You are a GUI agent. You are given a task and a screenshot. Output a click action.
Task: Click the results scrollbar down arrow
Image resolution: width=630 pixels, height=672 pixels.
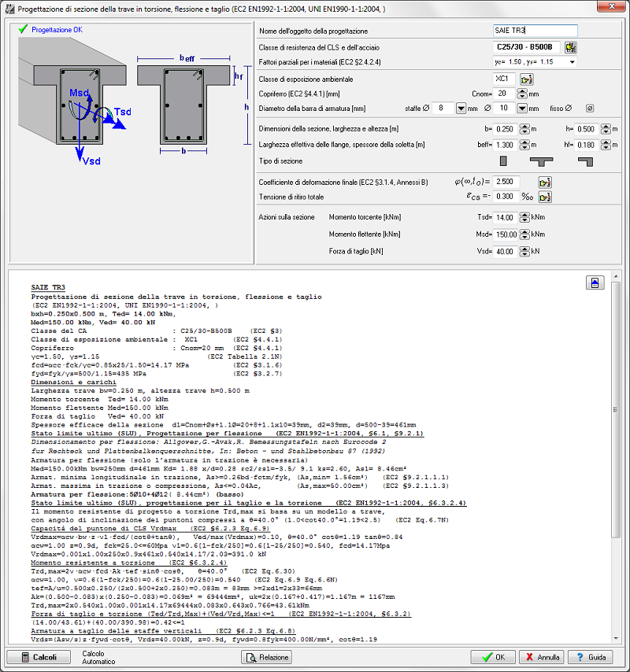click(x=615, y=639)
